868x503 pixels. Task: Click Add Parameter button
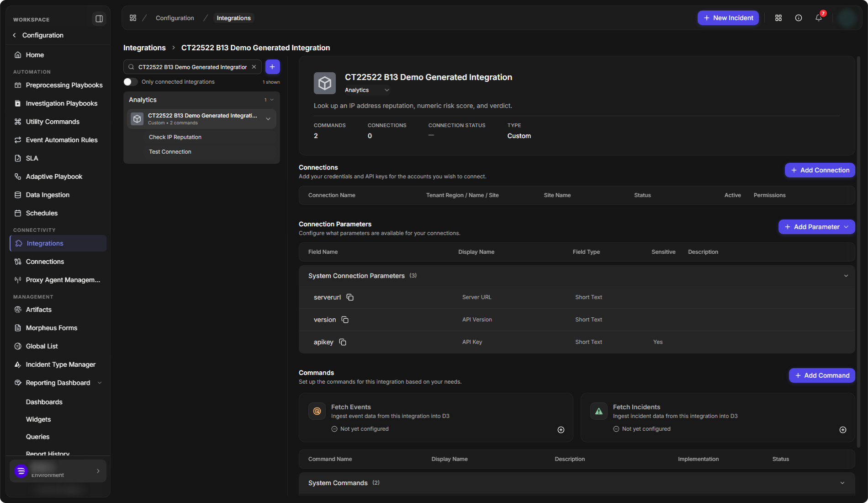tap(817, 227)
